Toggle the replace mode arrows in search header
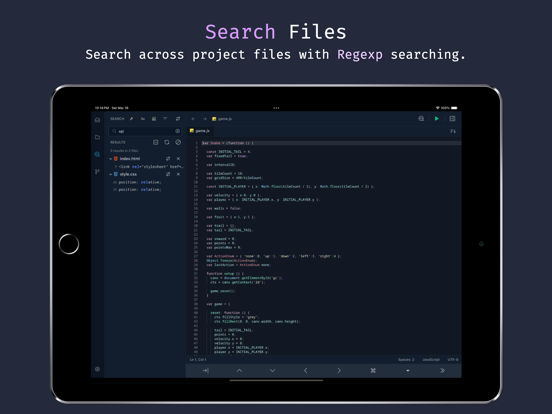Image resolution: width=552 pixels, height=414 pixels. click(178, 119)
